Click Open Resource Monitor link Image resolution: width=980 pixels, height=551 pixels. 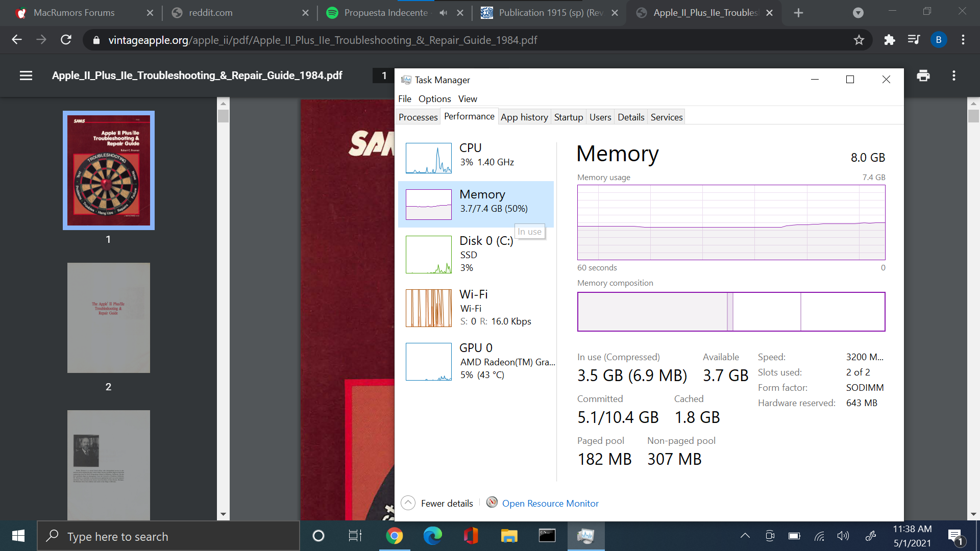pyautogui.click(x=550, y=504)
